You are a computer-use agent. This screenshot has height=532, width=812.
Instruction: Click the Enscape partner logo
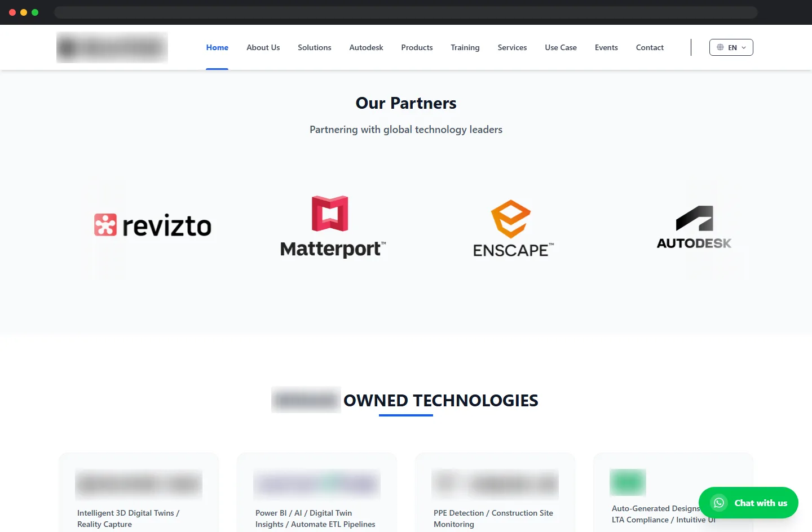(513, 228)
